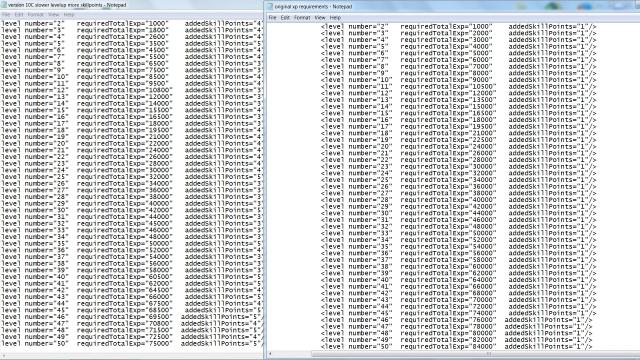Open the View menu in the original xp requirements window
The width and height of the screenshot is (640, 360).
click(x=320, y=18)
